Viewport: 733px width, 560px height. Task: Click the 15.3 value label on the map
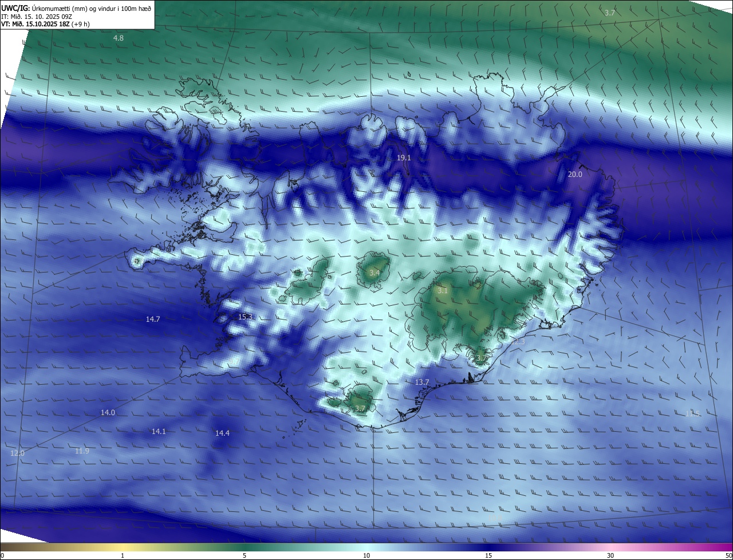245,317
